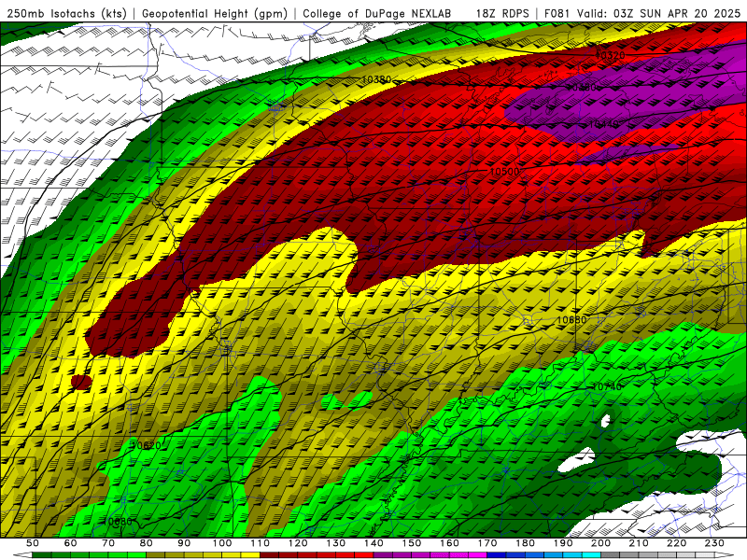Click the 200 value on the color scale
The image size is (747, 560).
pos(600,543)
